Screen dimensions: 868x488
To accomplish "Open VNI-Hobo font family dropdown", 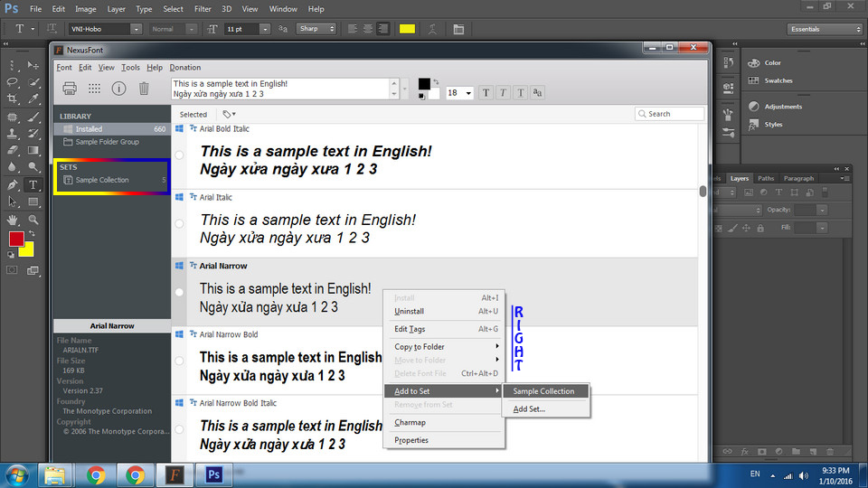I will click(136, 29).
